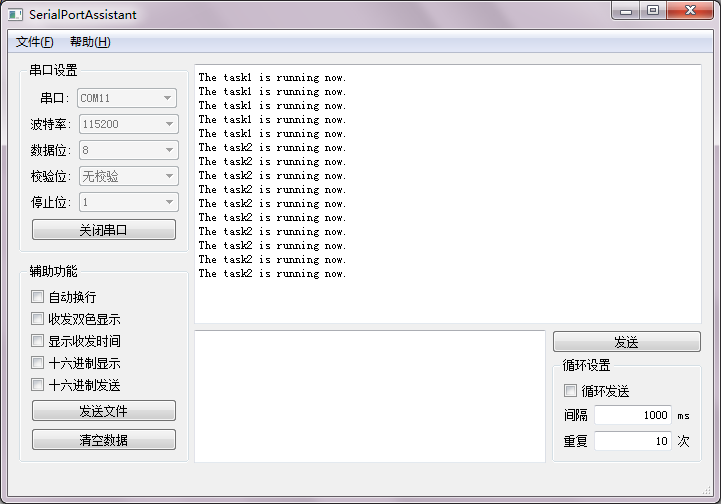Close the SerialPortAssistant window
This screenshot has height=504, width=721.
[688, 11]
